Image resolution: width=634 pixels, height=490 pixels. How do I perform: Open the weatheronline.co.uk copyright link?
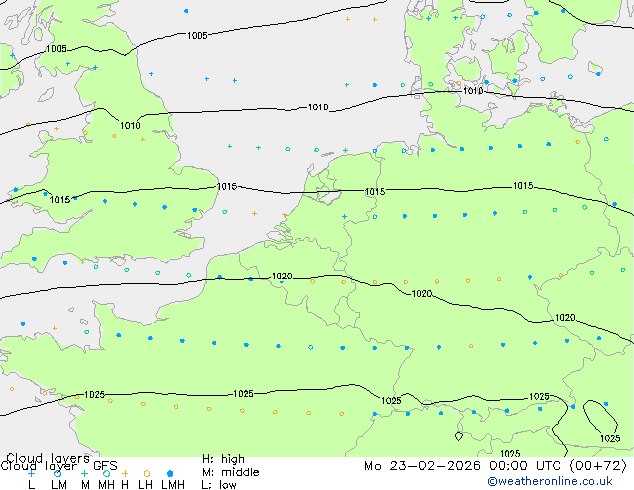coord(550,481)
